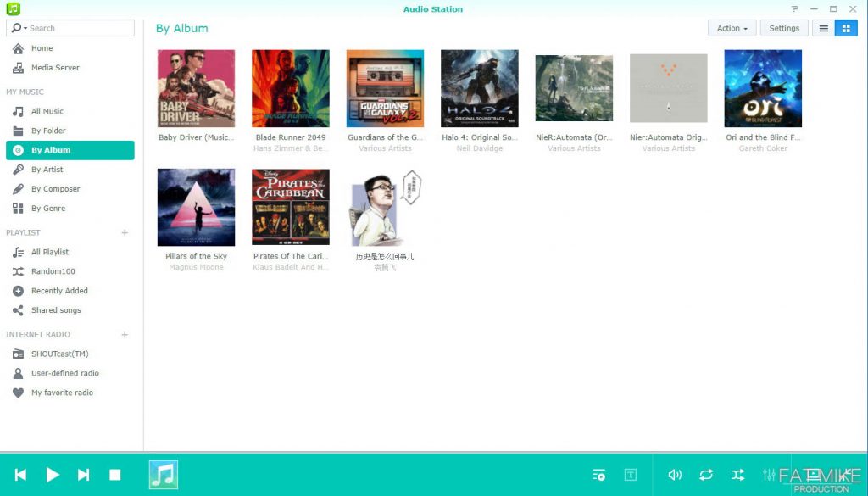Viewport: 868px width, 496px height.
Task: Open the Halo 4 soundtrack cover
Action: point(480,88)
